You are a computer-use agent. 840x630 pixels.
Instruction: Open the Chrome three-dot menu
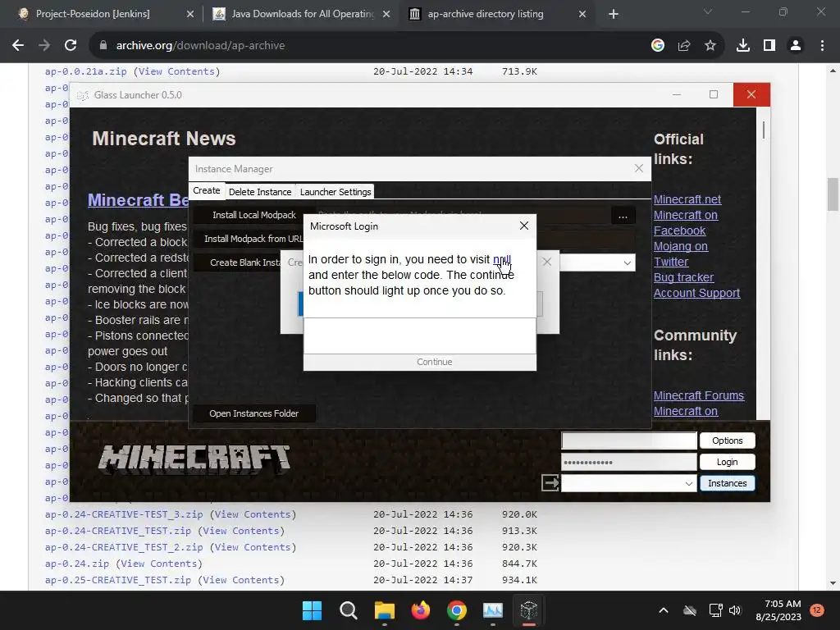[822, 46]
